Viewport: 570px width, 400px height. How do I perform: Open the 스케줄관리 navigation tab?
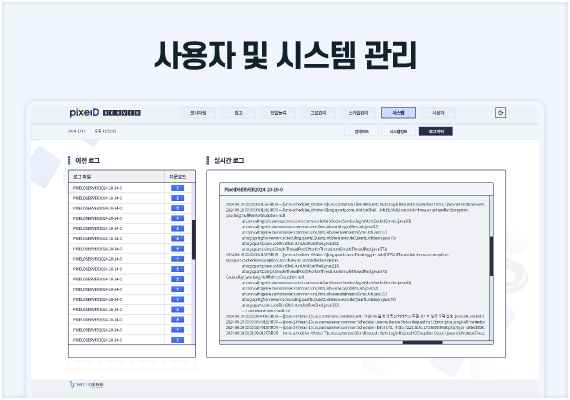pyautogui.click(x=358, y=113)
